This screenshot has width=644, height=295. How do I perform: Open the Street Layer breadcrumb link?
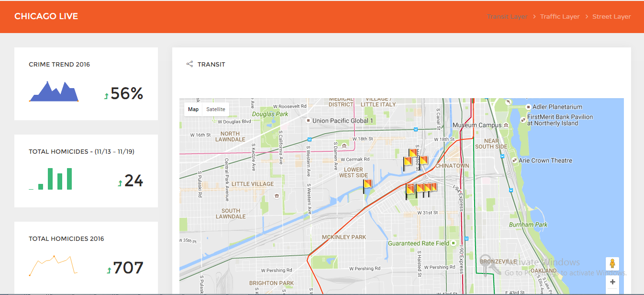pos(611,16)
